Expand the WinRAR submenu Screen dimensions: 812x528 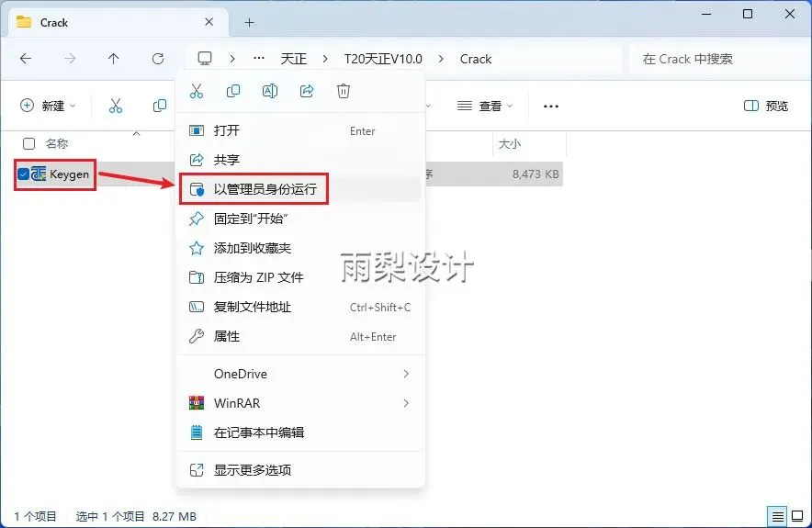[x=300, y=403]
